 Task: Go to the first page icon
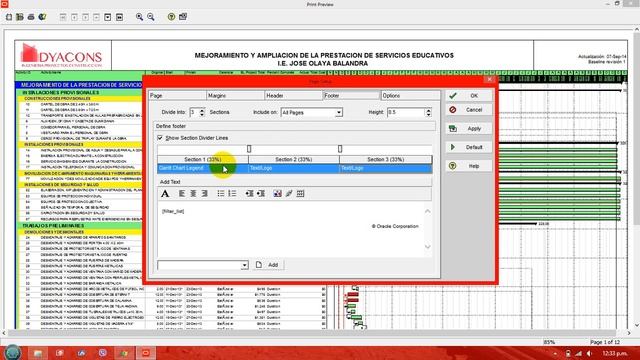63,17
